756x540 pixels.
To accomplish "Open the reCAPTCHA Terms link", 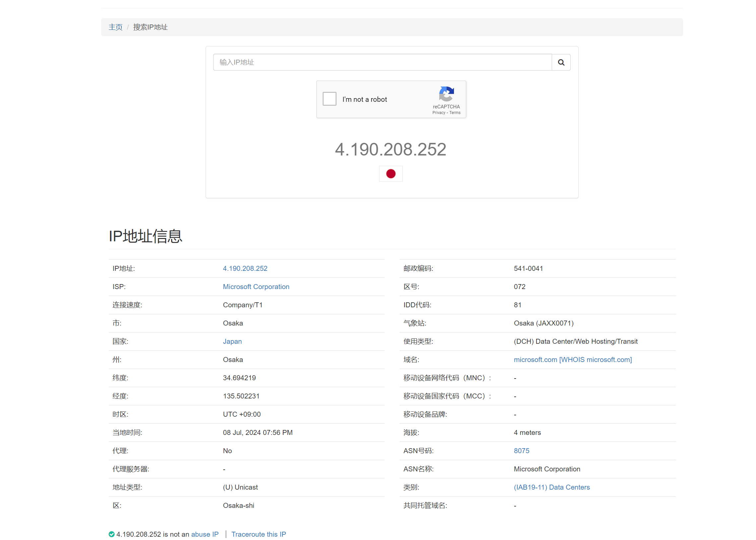I will click(x=455, y=113).
